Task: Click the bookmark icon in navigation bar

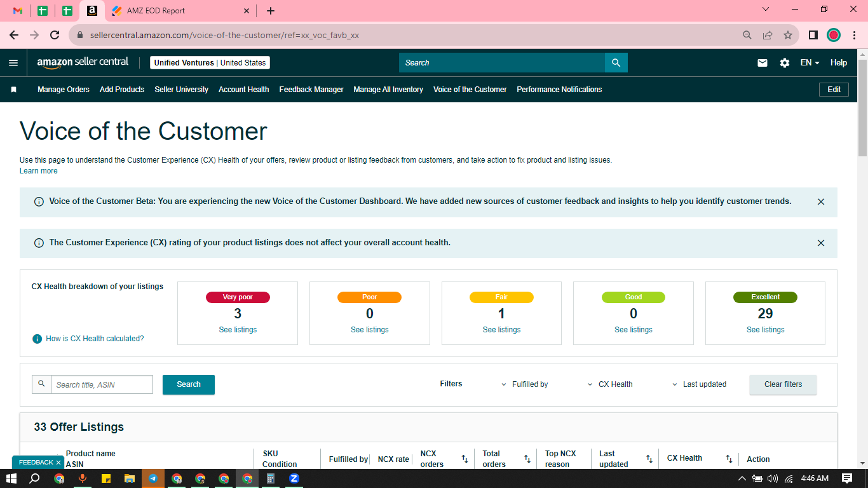Action: (x=13, y=90)
